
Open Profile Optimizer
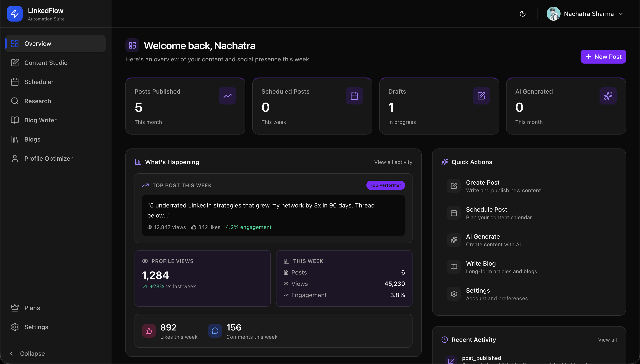(56, 158)
